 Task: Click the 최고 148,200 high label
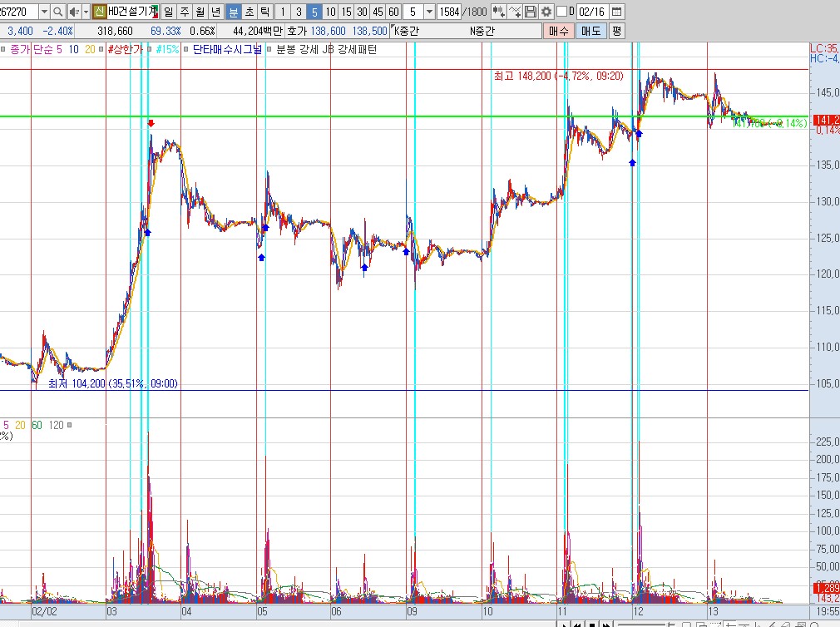(x=559, y=76)
